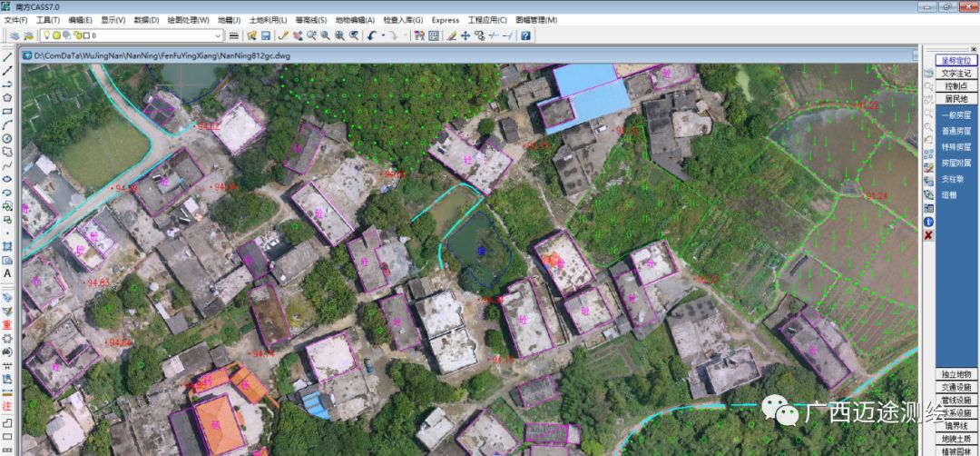980x456 pixels.
Task: Click the Help question mark icon
Action: (x=525, y=35)
